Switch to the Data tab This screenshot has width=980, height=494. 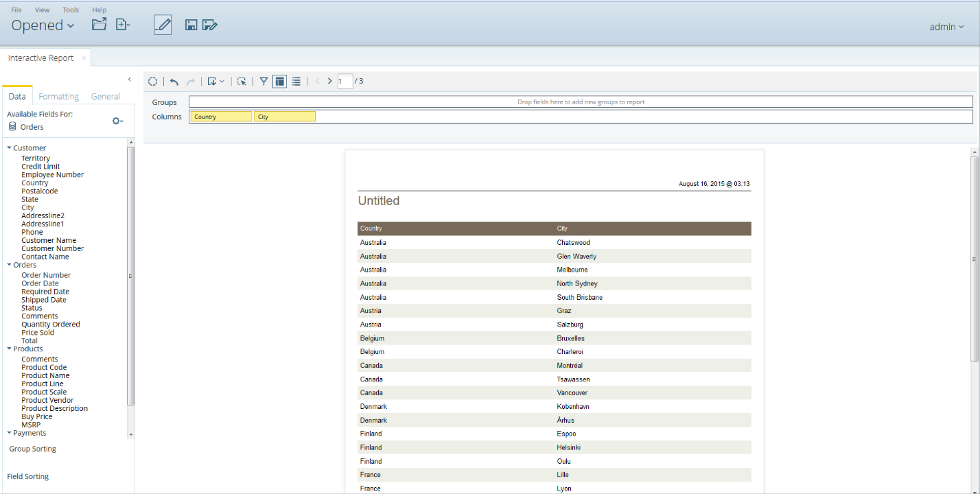point(17,97)
